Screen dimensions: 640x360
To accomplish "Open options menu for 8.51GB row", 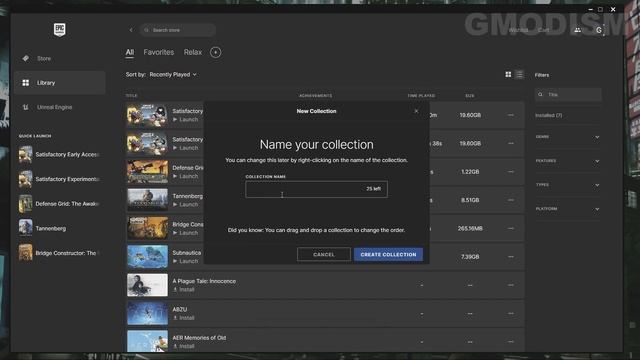I will pyautogui.click(x=511, y=200).
